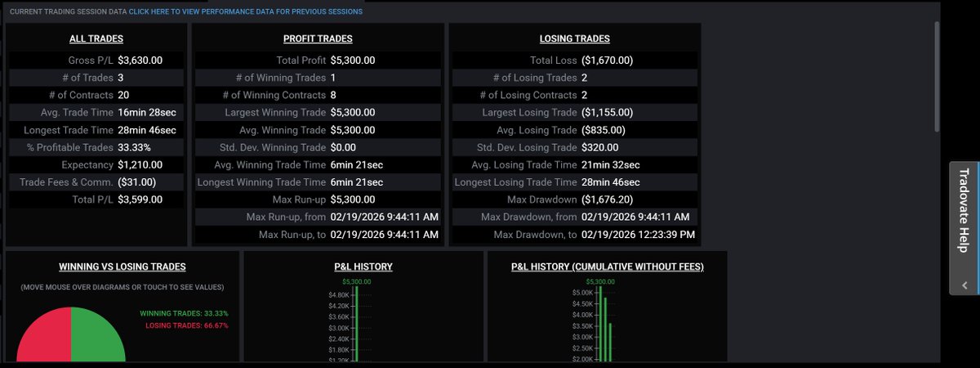Click the green winning slice of pie chart
The height and width of the screenshot is (368, 980).
point(96,337)
